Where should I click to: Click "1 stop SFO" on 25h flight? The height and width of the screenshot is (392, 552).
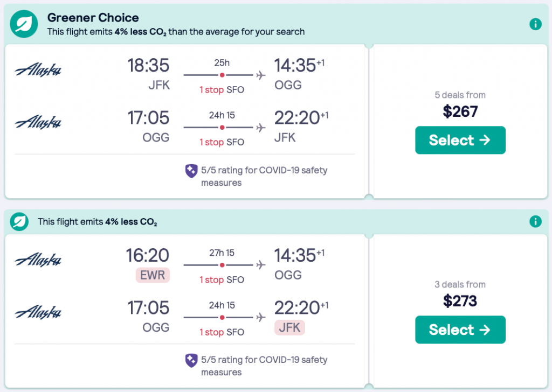pyautogui.click(x=222, y=90)
